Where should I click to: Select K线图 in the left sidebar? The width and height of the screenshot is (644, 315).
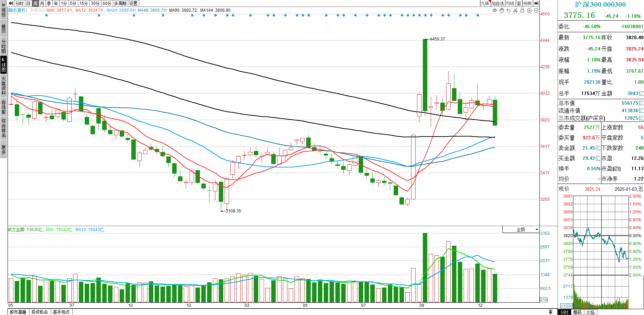pos(3,65)
